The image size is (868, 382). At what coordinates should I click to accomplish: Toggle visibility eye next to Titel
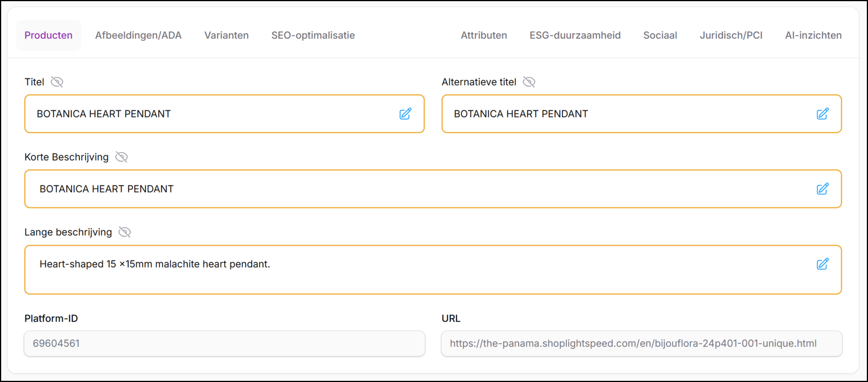[x=57, y=82]
